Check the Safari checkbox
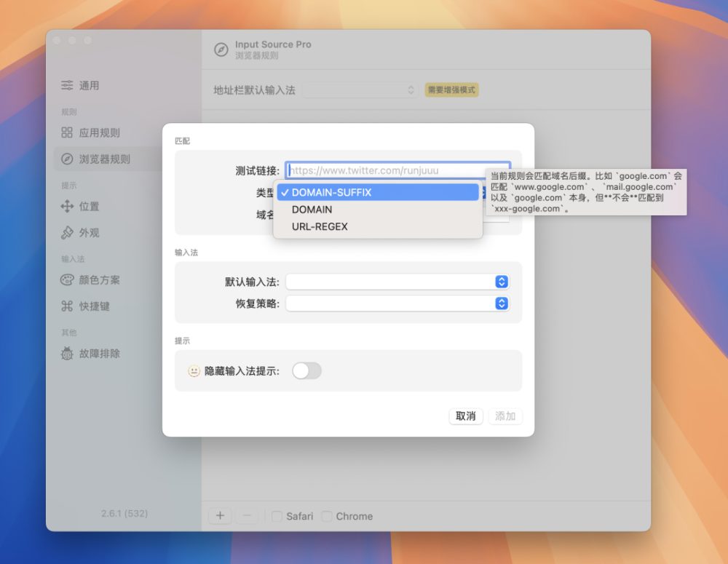 (277, 516)
